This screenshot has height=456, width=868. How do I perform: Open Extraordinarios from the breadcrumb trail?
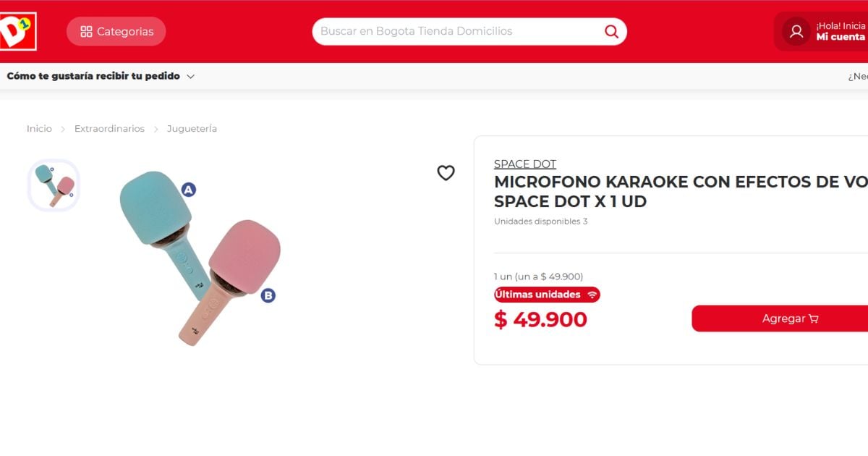click(x=109, y=128)
